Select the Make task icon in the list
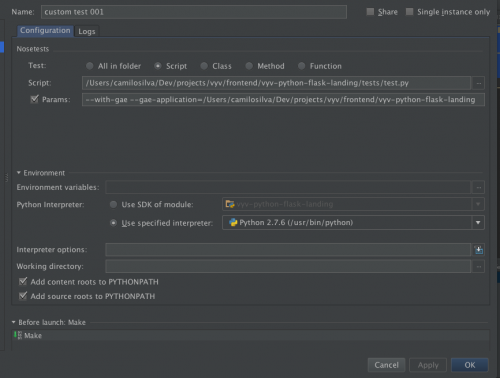This screenshot has width=500, height=378. [18, 335]
